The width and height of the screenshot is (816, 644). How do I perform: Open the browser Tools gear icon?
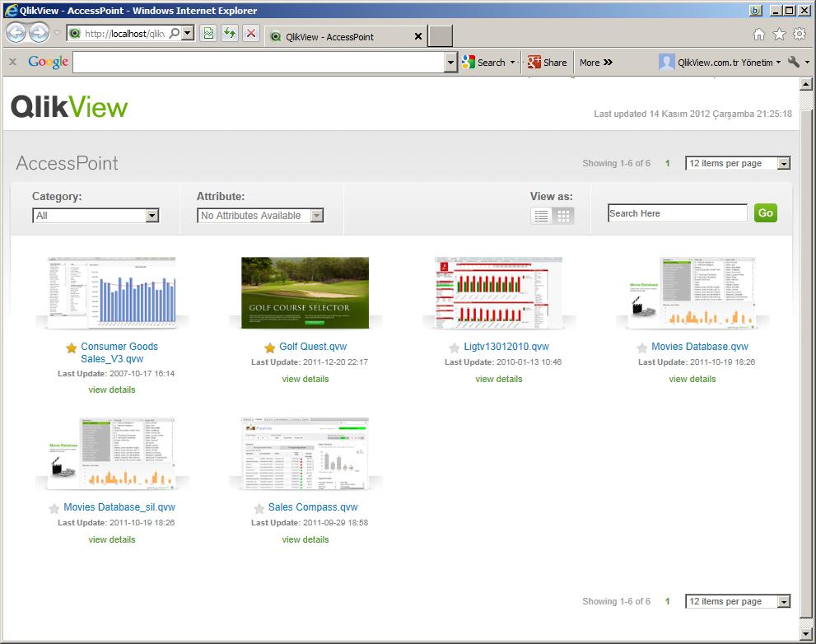(800, 35)
